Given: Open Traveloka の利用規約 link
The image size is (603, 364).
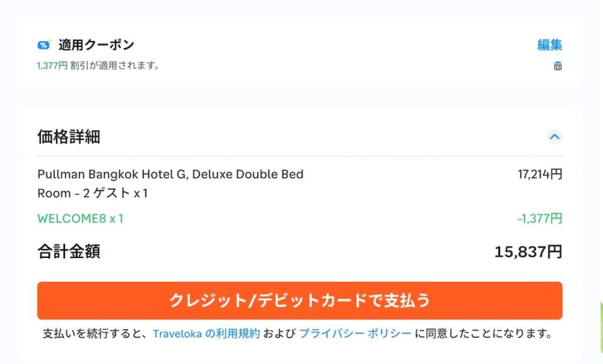Looking at the screenshot, I should coord(206,333).
